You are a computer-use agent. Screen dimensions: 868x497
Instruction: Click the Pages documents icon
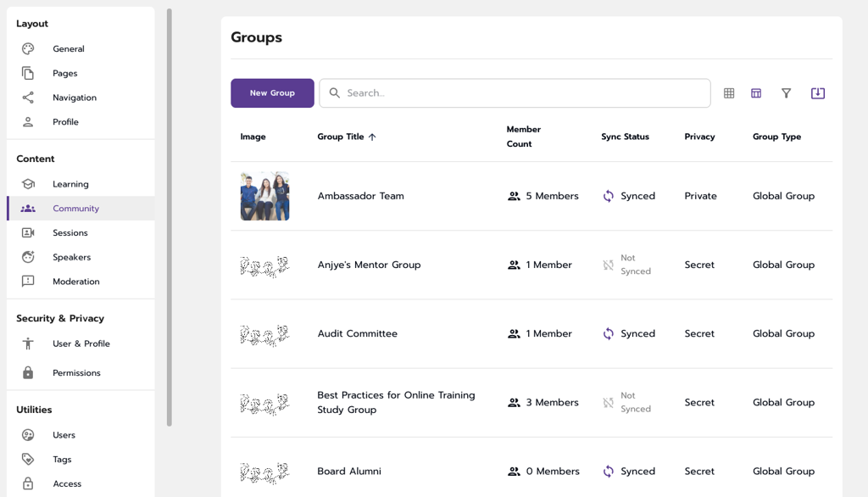[x=28, y=73]
